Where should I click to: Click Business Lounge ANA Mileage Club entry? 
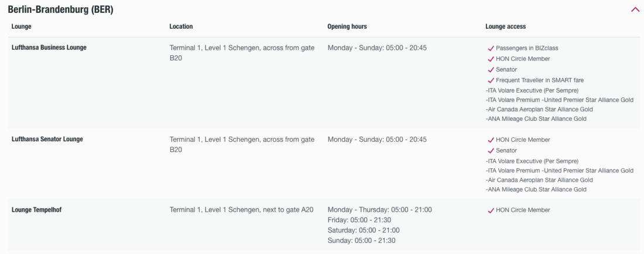click(x=536, y=119)
